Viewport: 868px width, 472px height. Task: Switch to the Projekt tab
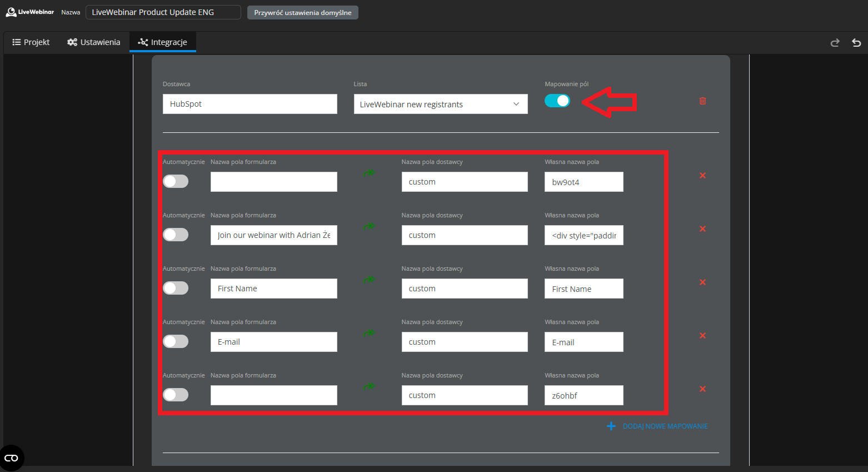coord(31,42)
